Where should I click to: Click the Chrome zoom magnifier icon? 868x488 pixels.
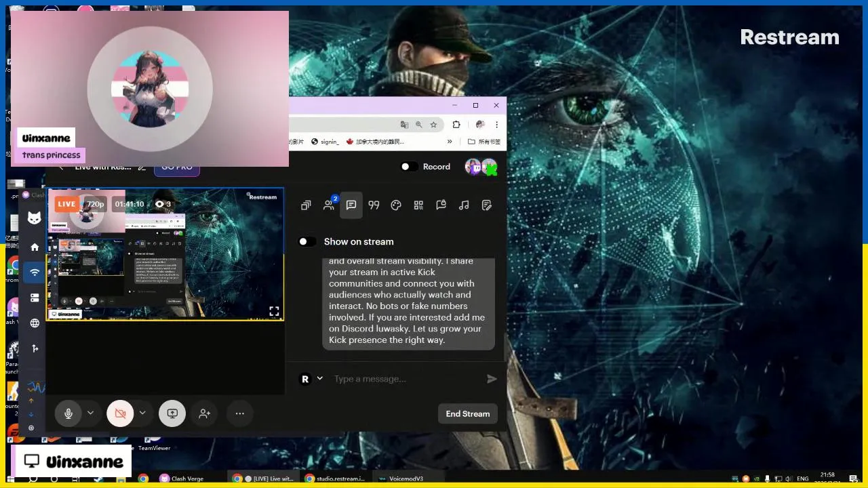[x=419, y=125]
